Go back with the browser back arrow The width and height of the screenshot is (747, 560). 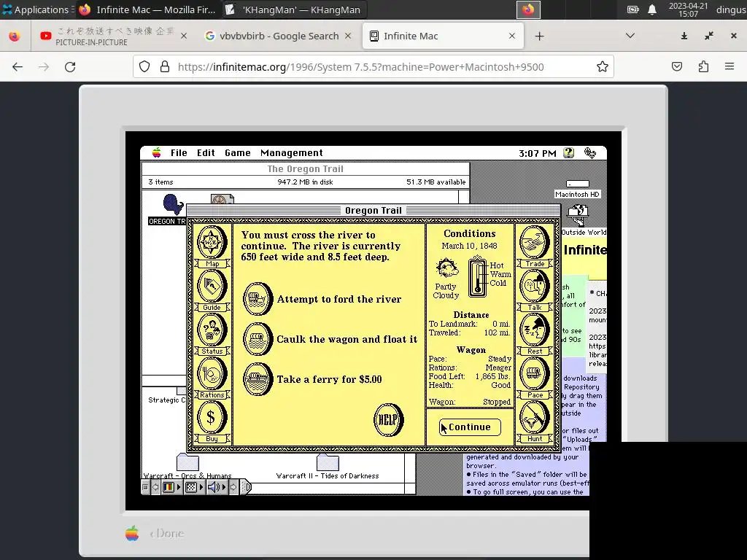18,66
